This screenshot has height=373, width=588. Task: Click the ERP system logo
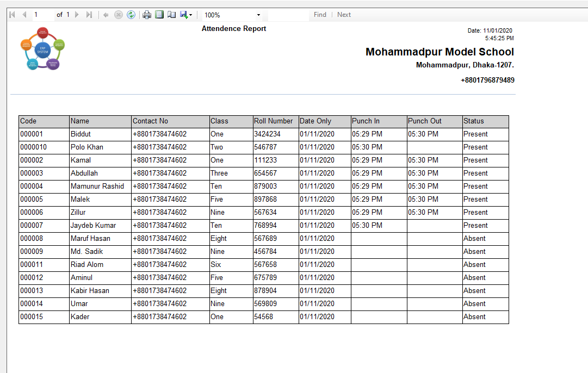[x=42, y=48]
